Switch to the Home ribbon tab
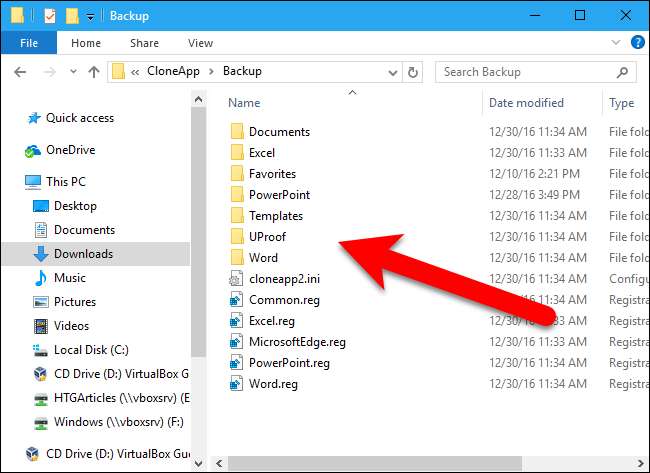The image size is (650, 473). pos(86,43)
